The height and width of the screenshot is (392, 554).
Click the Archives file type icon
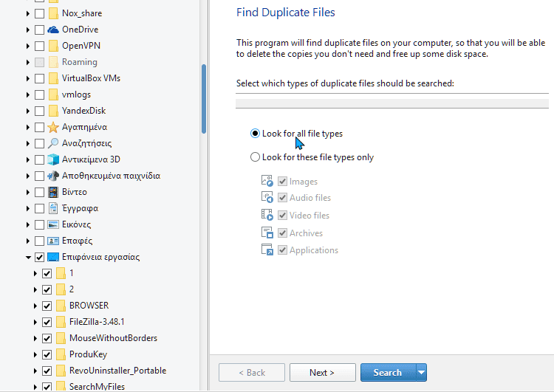pyautogui.click(x=267, y=233)
